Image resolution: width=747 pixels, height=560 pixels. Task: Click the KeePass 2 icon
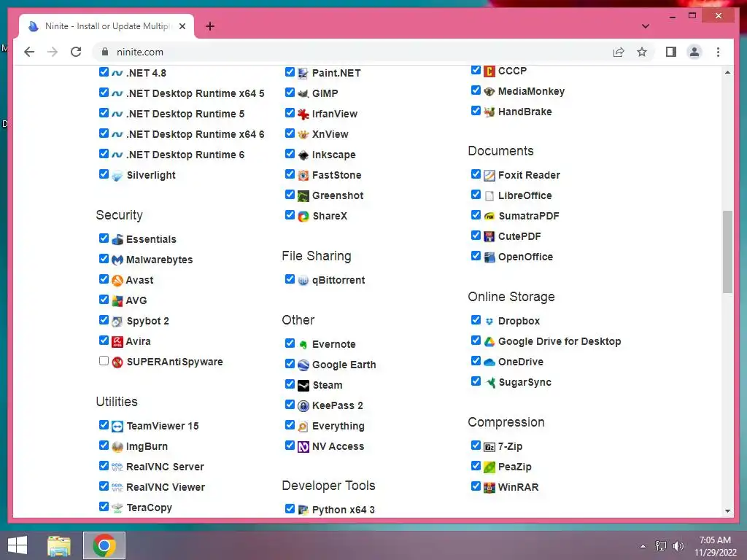tap(303, 405)
